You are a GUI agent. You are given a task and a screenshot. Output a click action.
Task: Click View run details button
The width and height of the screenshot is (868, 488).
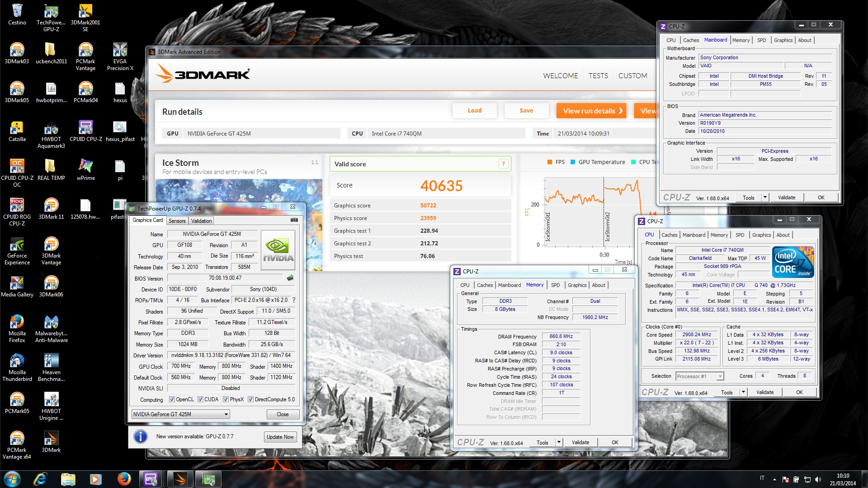tap(591, 111)
